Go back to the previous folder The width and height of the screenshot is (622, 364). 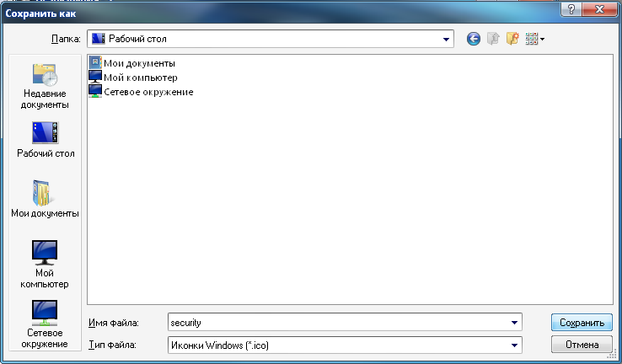(x=474, y=39)
